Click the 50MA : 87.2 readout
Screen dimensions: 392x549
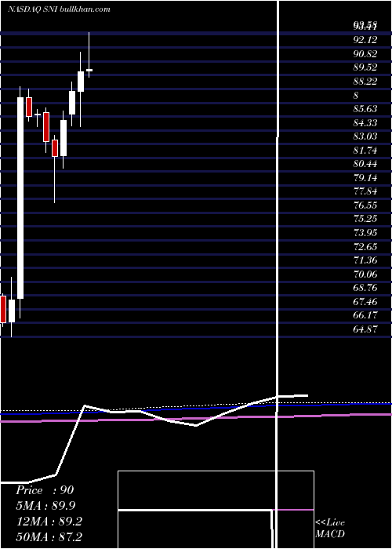(49, 536)
